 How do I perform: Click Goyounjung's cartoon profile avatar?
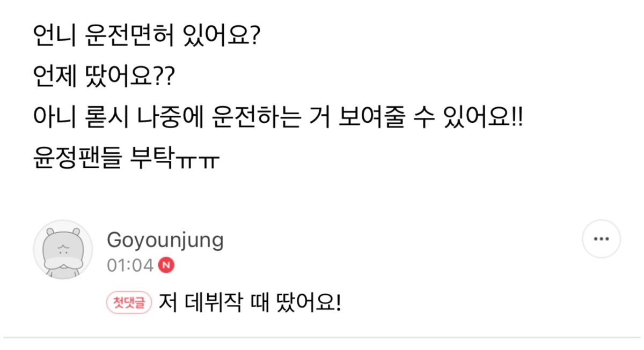[x=63, y=249]
